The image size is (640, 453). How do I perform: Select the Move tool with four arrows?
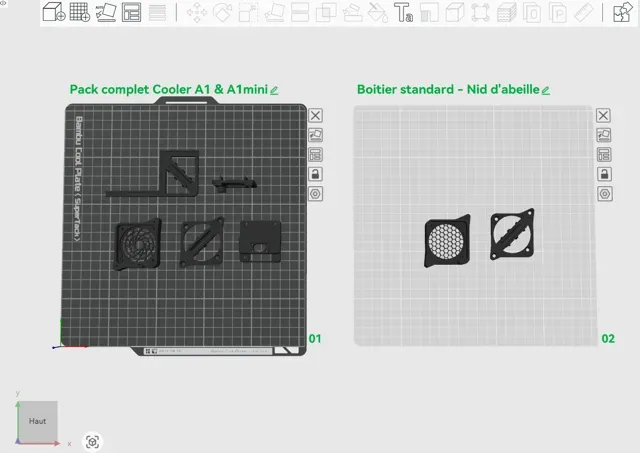tap(197, 13)
